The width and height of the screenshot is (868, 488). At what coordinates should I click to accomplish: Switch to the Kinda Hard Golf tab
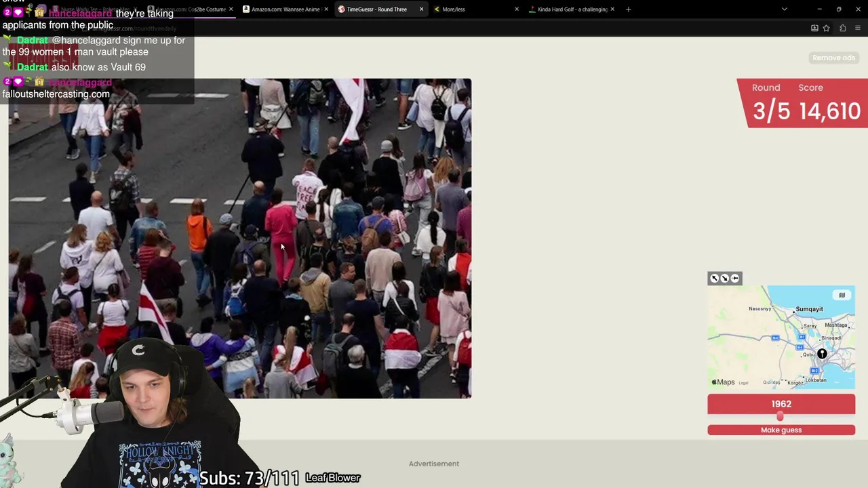[572, 9]
